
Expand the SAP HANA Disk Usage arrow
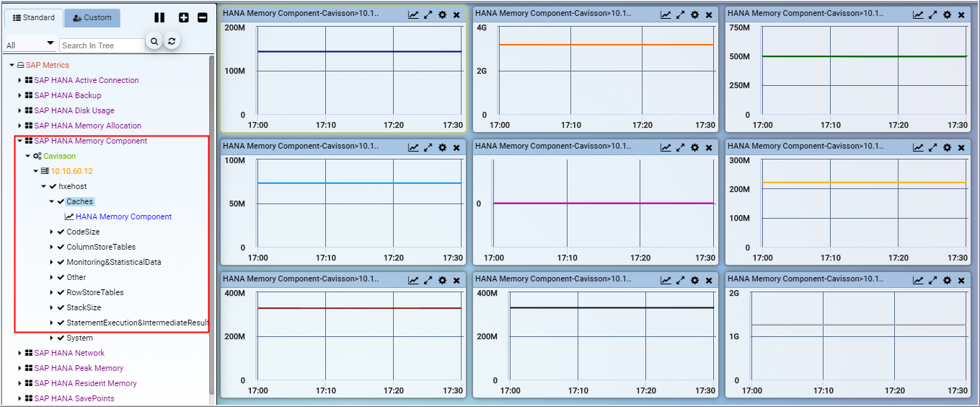(20, 110)
